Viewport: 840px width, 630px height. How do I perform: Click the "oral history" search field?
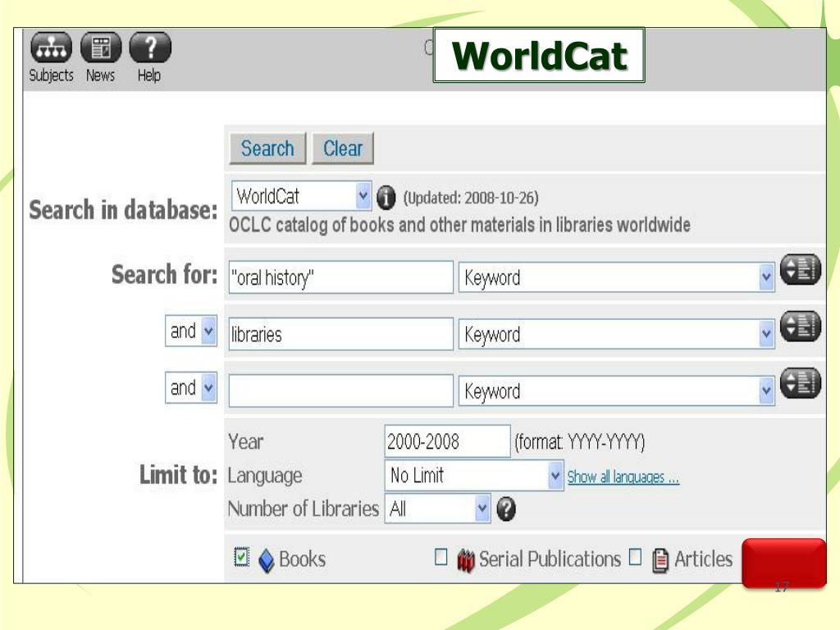340,277
